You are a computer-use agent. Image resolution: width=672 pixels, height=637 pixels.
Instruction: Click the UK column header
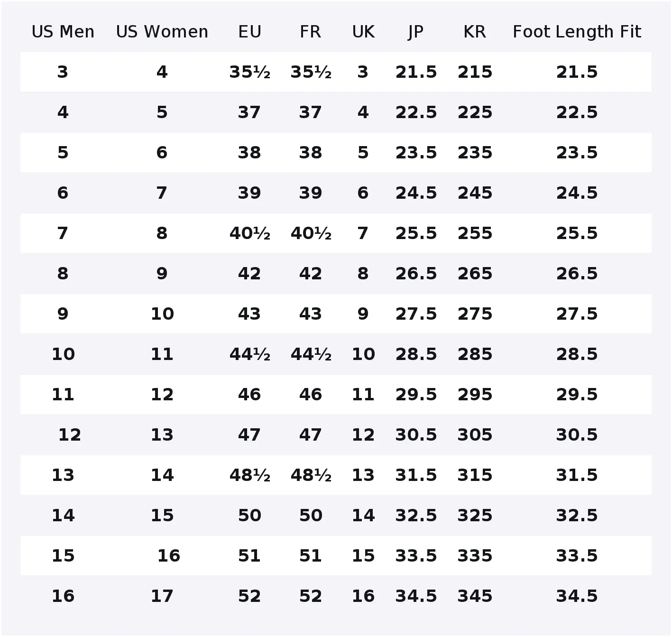363,32
